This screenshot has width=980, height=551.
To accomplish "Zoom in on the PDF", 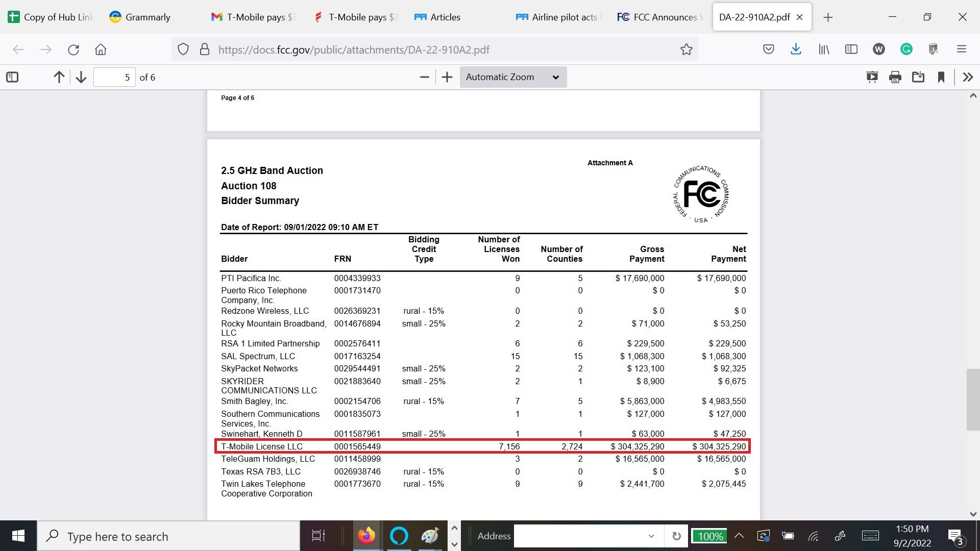I will coord(447,77).
